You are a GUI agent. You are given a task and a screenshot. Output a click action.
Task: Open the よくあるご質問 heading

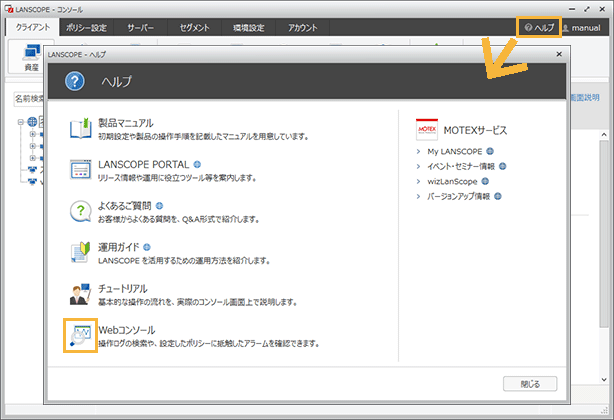125,206
